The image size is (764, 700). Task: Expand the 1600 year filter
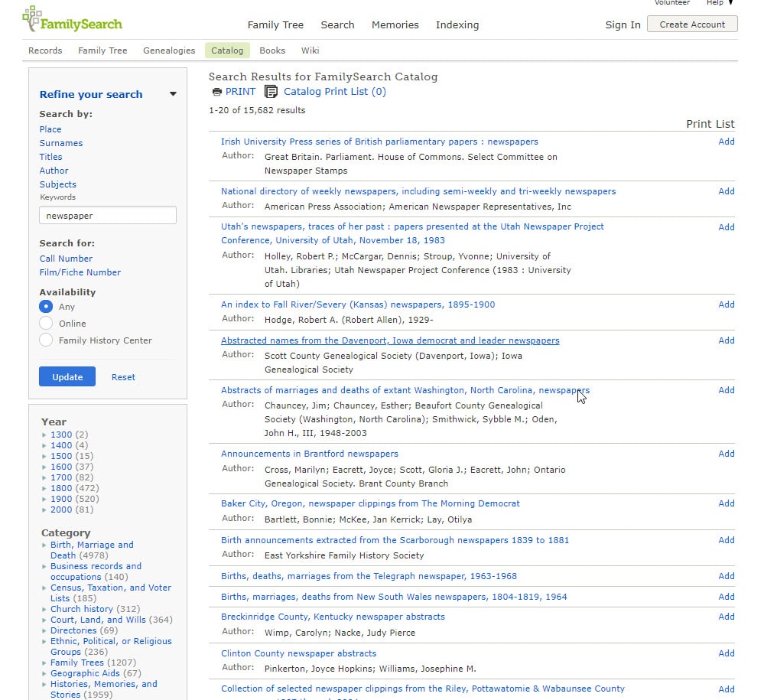pos(44,467)
